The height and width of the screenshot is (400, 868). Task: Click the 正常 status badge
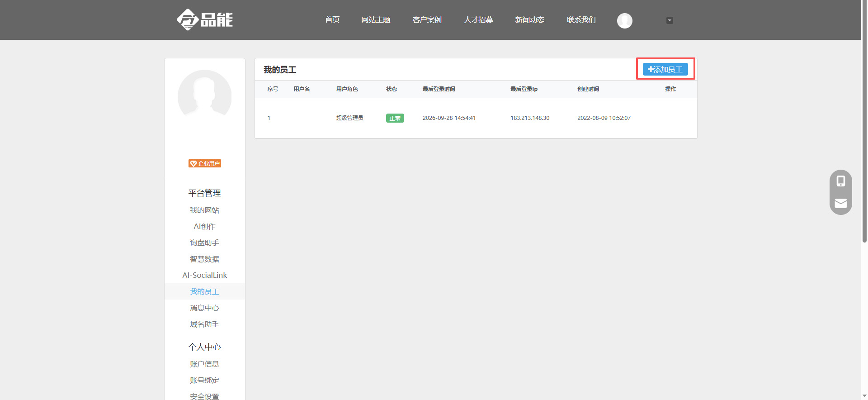pos(395,118)
